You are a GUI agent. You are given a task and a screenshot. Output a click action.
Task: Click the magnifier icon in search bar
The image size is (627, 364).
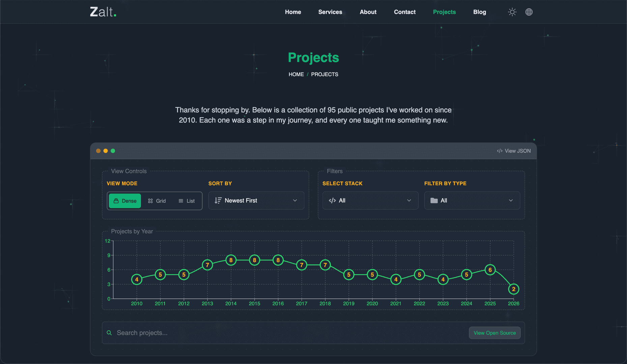pos(109,333)
